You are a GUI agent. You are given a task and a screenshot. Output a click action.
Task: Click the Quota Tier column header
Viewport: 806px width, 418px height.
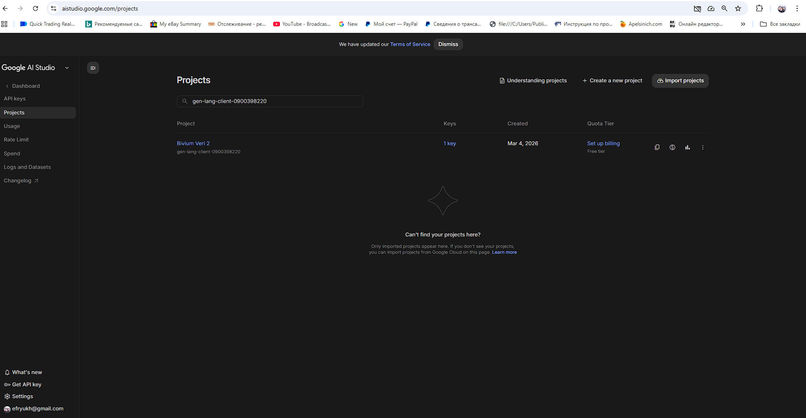(x=600, y=123)
